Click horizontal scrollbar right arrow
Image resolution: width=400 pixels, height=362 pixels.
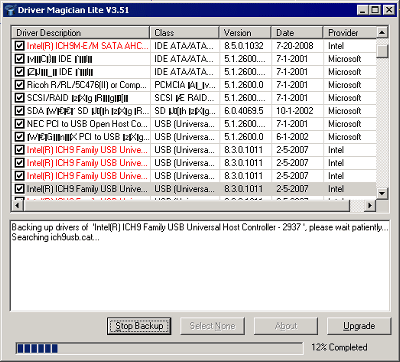click(369, 206)
